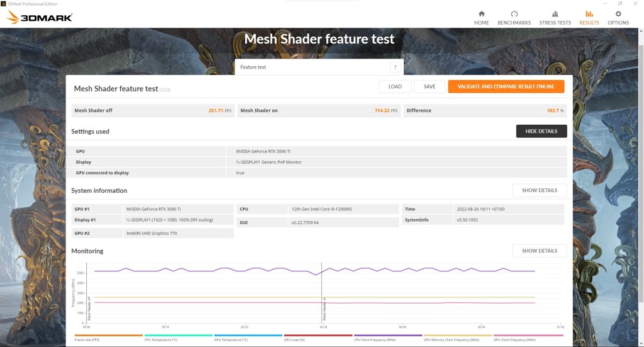The image size is (644, 347).
Task: Toggle the GPU Clock Frequency legend swatch
Action: [528, 336]
